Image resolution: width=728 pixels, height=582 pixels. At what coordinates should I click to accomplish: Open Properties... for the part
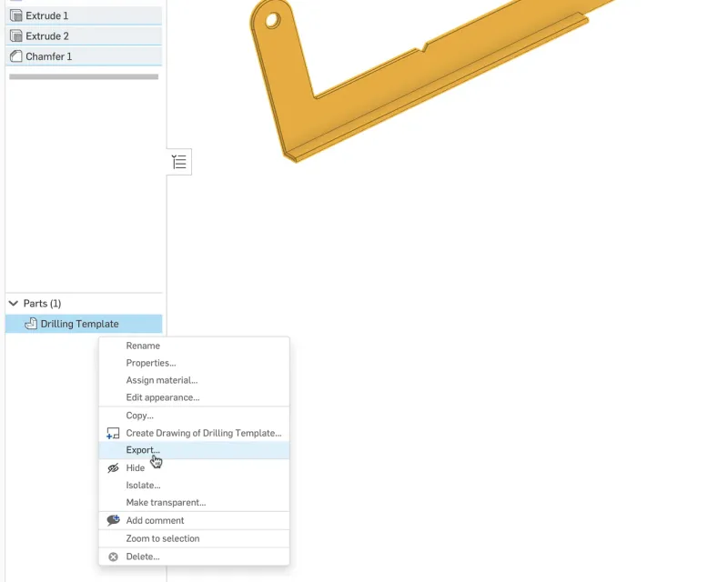point(151,363)
